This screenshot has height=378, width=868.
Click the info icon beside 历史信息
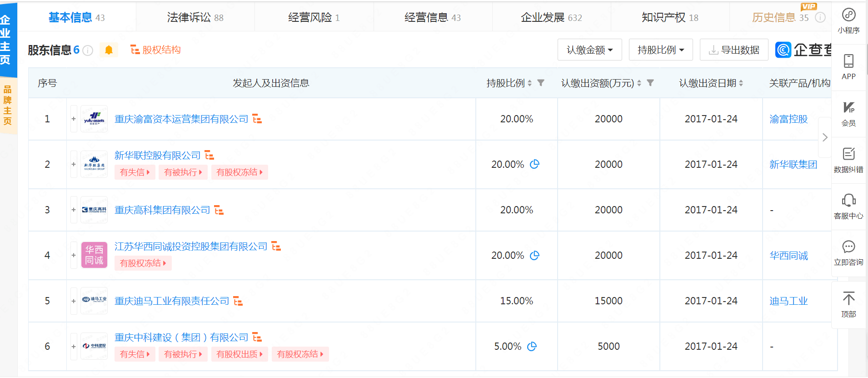click(820, 18)
